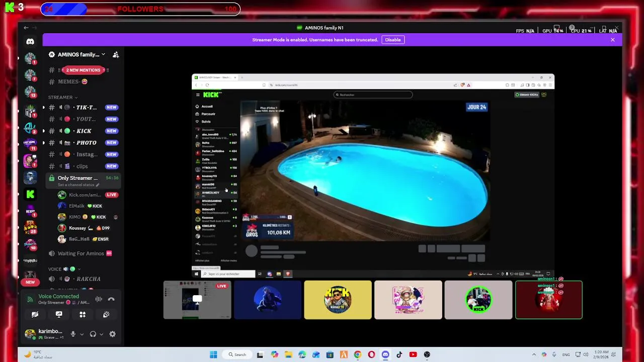Open the green Kick server icon

(30, 194)
